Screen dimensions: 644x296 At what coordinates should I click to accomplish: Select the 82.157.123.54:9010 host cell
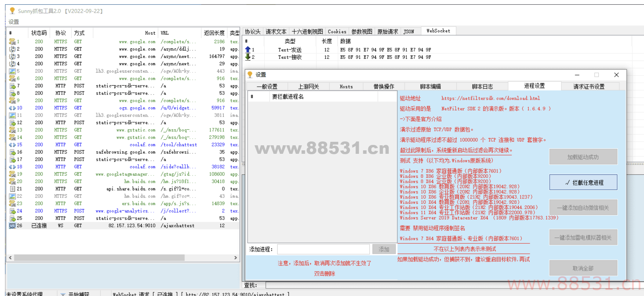click(132, 226)
